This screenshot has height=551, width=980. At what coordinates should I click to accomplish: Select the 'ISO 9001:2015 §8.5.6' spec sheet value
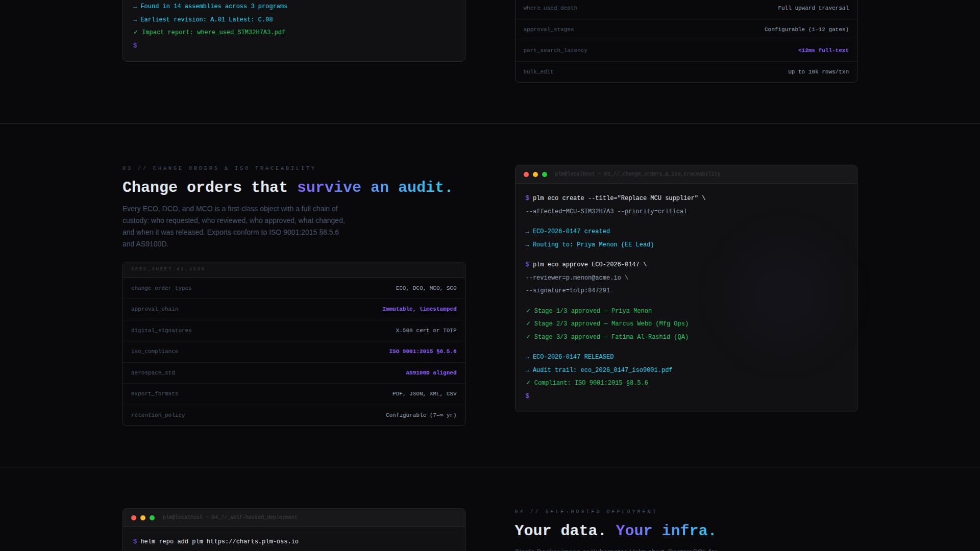click(423, 352)
